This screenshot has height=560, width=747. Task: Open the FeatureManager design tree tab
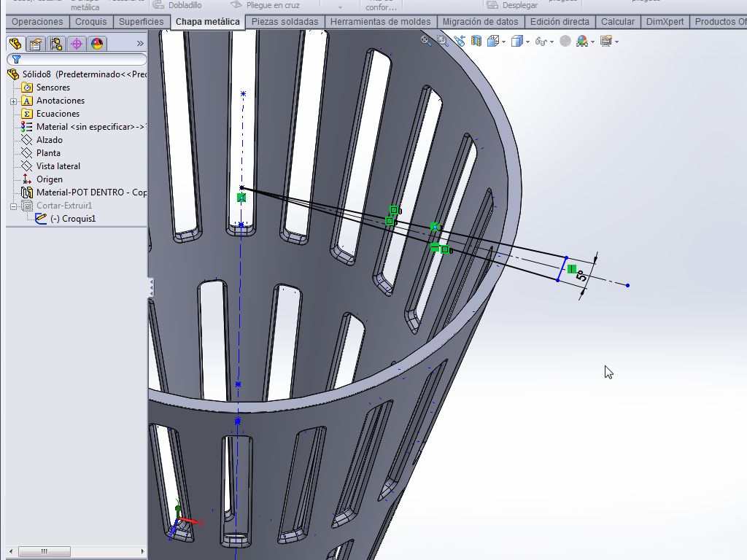tap(15, 44)
